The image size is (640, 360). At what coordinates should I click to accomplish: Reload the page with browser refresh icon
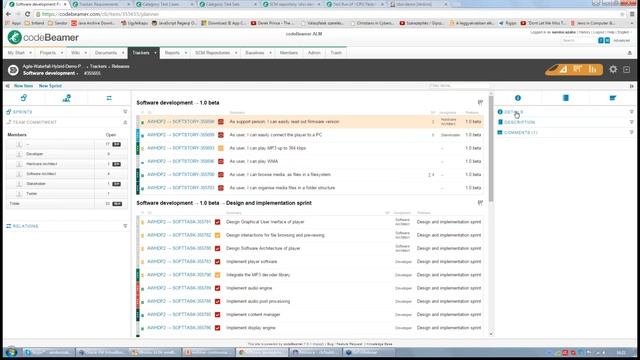point(27,14)
